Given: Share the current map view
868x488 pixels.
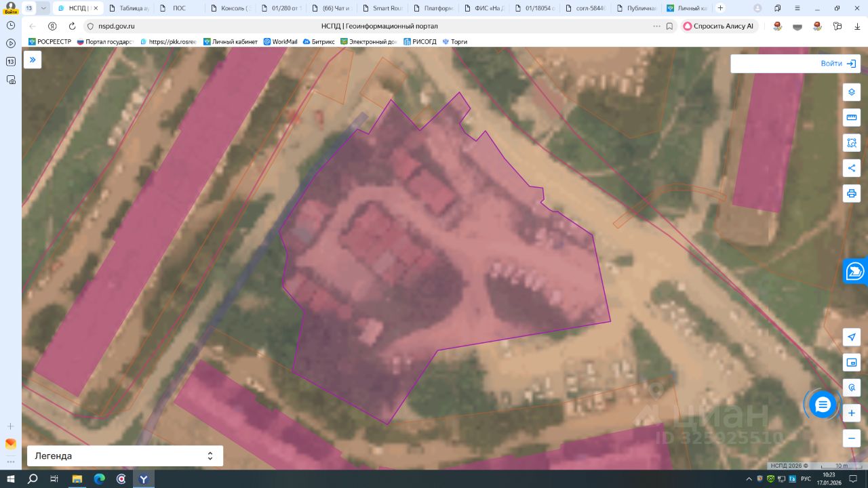Looking at the screenshot, I should pyautogui.click(x=852, y=168).
